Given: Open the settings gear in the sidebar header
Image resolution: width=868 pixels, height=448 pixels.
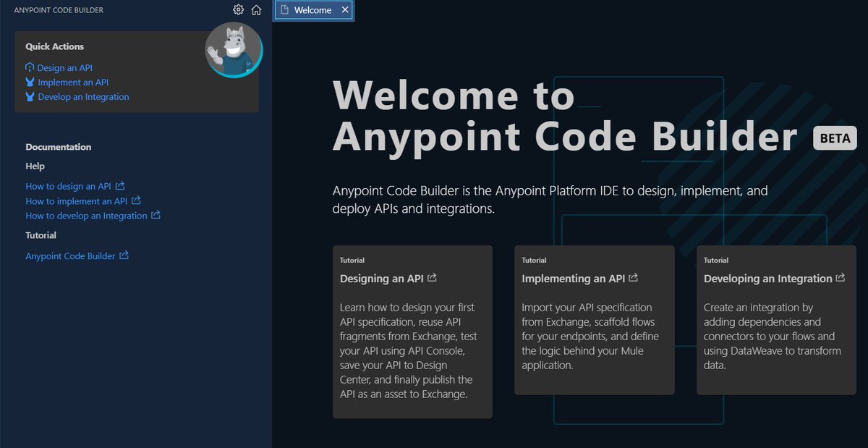Looking at the screenshot, I should [238, 9].
